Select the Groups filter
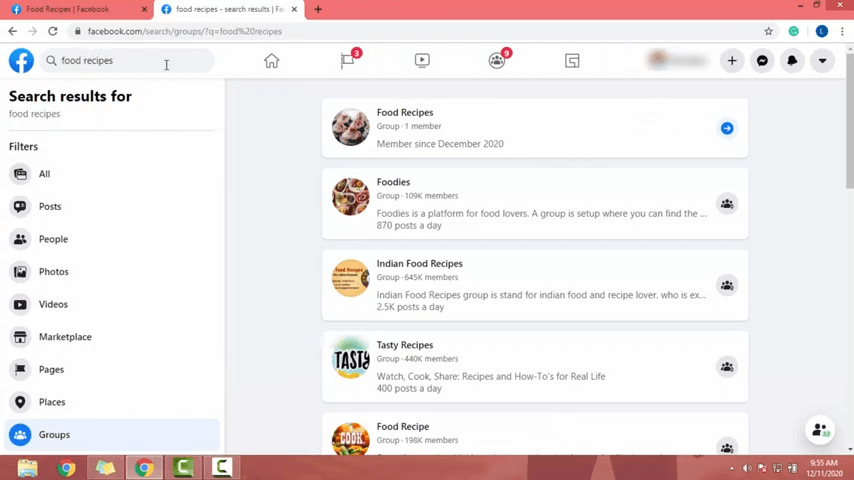The image size is (854, 480). [x=112, y=435]
